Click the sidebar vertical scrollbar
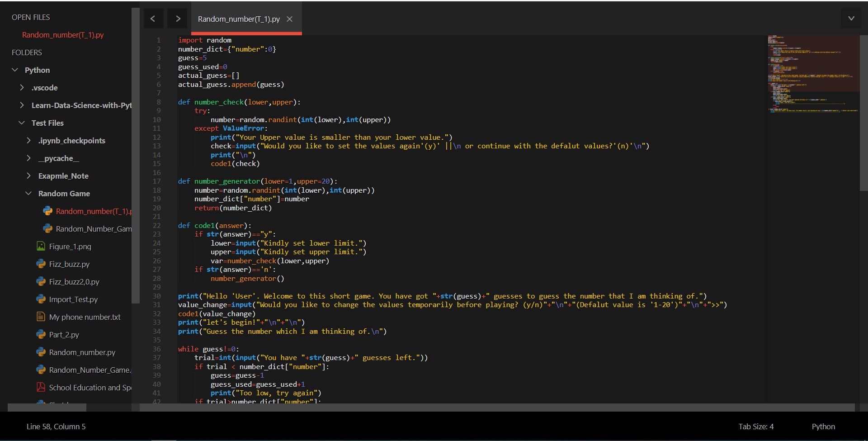The height and width of the screenshot is (441, 868). click(x=136, y=155)
